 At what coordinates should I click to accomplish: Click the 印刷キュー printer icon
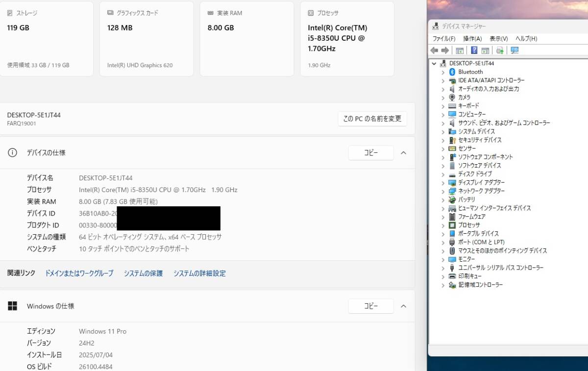pyautogui.click(x=452, y=276)
